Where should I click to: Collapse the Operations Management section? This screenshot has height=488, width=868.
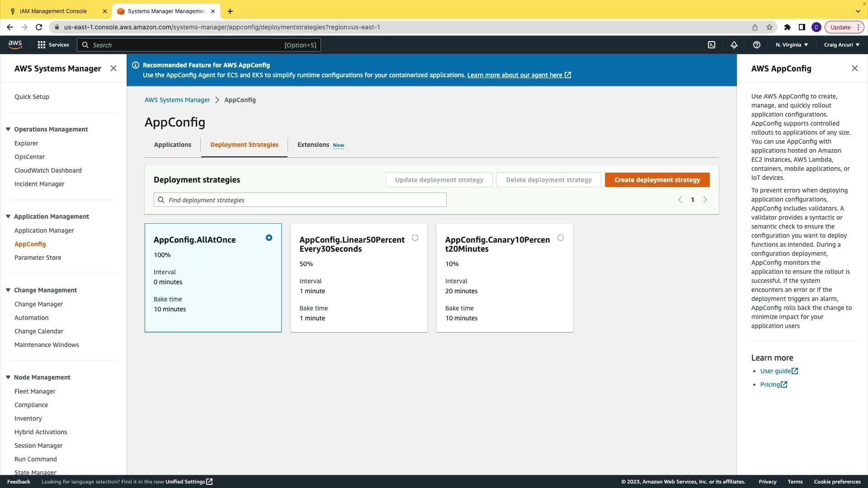pyautogui.click(x=8, y=129)
